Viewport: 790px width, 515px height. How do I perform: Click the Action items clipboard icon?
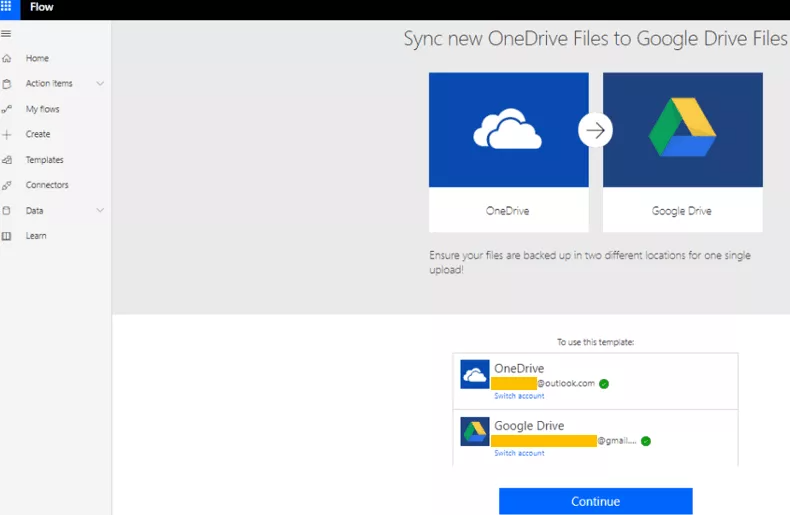tap(7, 84)
